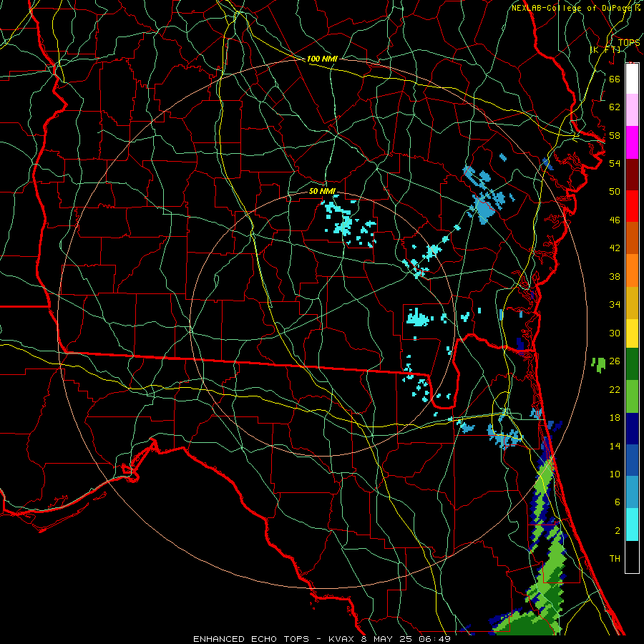The width and height of the screenshot is (644, 644).
Task: Click the K FT units label
Action: pyautogui.click(x=606, y=50)
